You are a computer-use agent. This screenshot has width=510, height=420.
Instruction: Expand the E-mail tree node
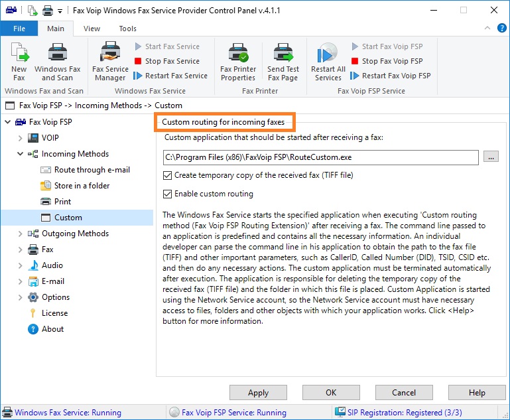click(x=20, y=282)
